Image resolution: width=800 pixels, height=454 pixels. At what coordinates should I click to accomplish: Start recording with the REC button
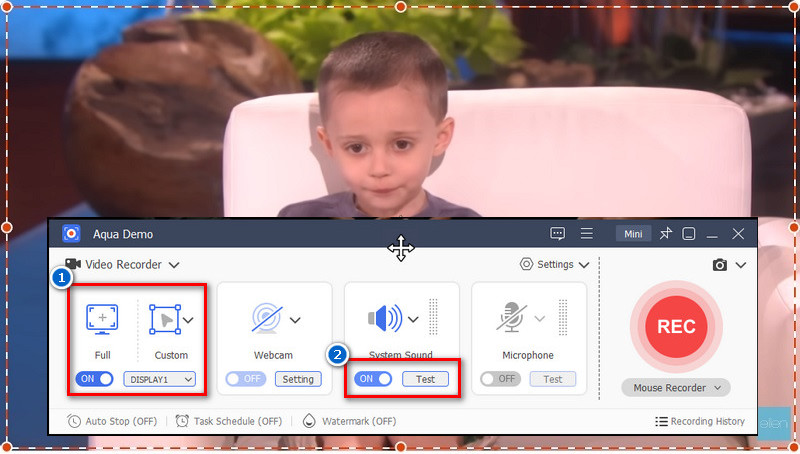point(676,327)
